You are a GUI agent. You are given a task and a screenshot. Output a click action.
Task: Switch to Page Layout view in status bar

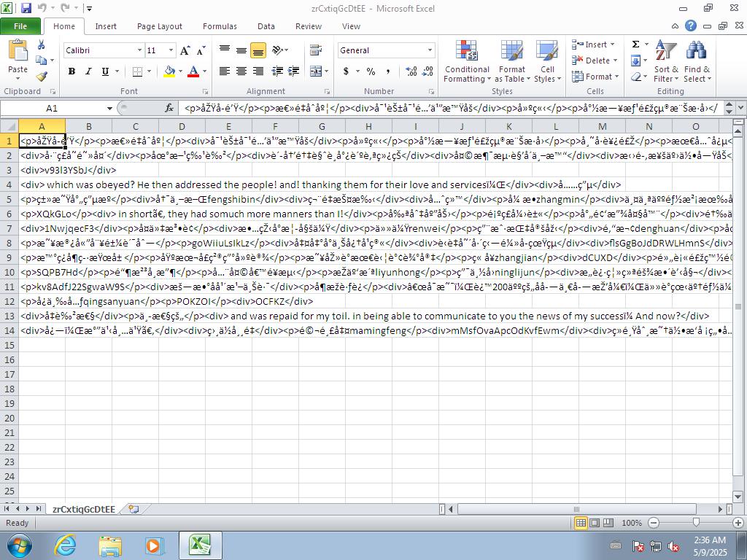595,523
